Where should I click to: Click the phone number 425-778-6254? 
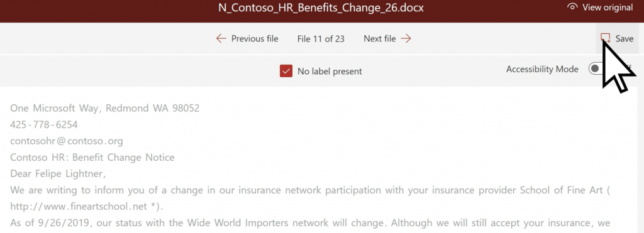click(x=44, y=124)
